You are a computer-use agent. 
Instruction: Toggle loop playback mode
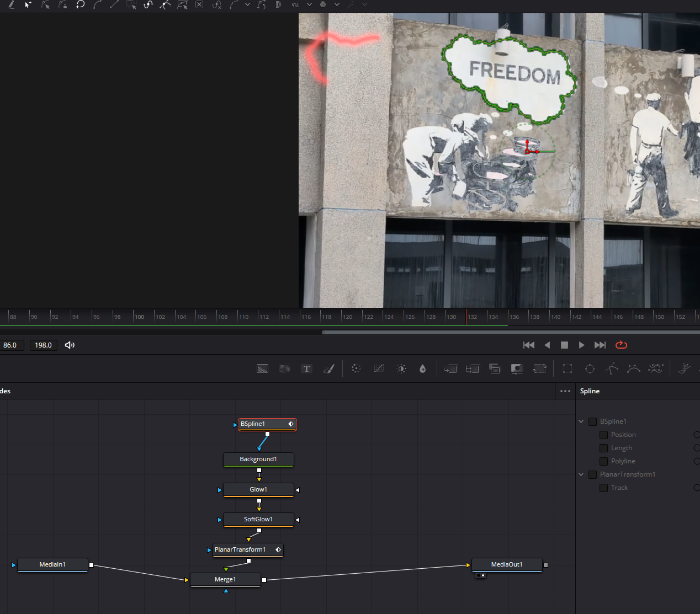[x=621, y=345]
